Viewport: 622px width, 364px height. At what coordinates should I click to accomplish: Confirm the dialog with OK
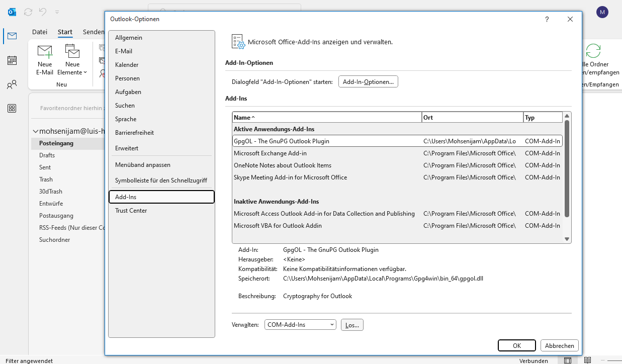tap(517, 345)
